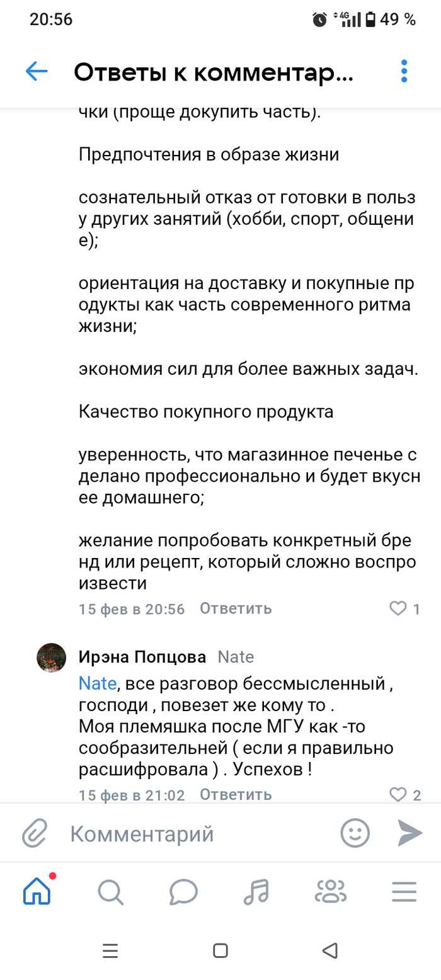
Task: Like Ирэна Попцова's comment
Action: (x=398, y=795)
